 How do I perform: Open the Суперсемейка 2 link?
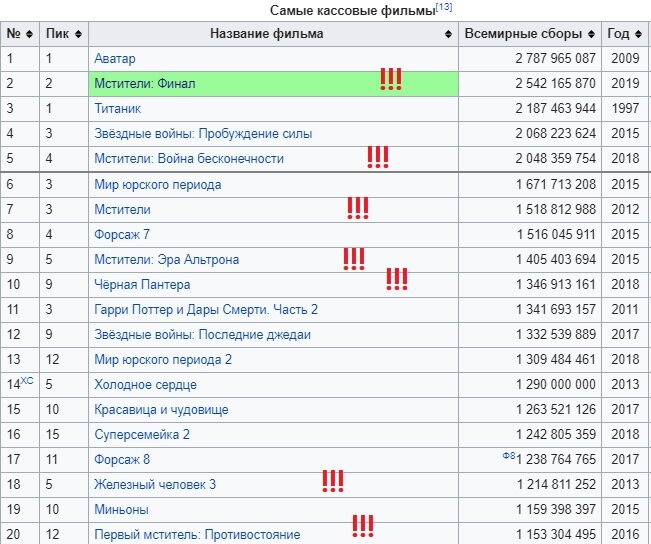click(x=142, y=434)
